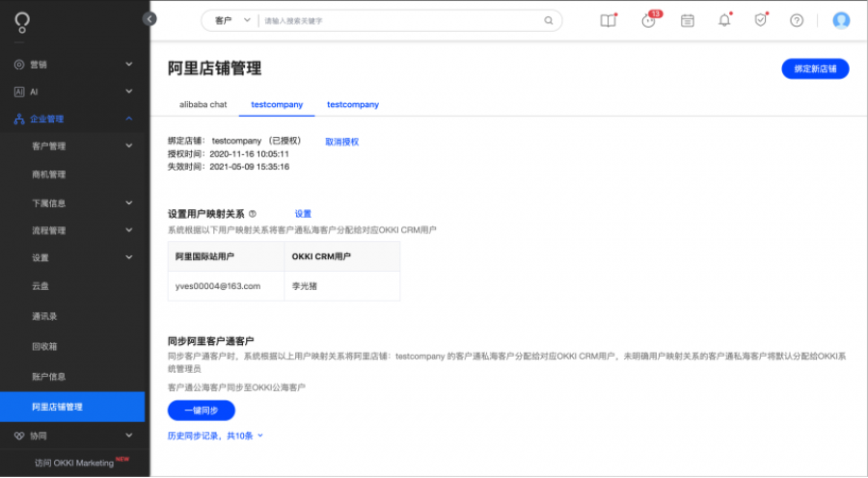
Task: Open the user avatar menu
Action: point(841,20)
